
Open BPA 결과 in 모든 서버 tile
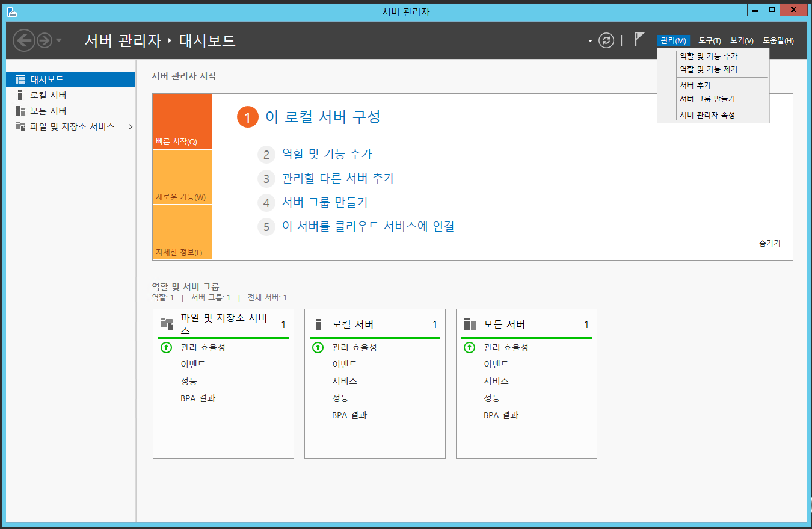click(501, 415)
